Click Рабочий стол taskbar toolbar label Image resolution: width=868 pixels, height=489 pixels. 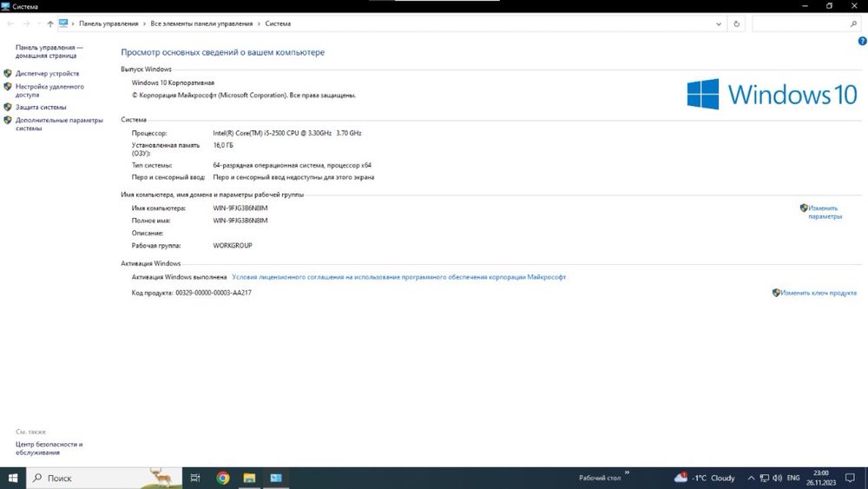coord(600,478)
